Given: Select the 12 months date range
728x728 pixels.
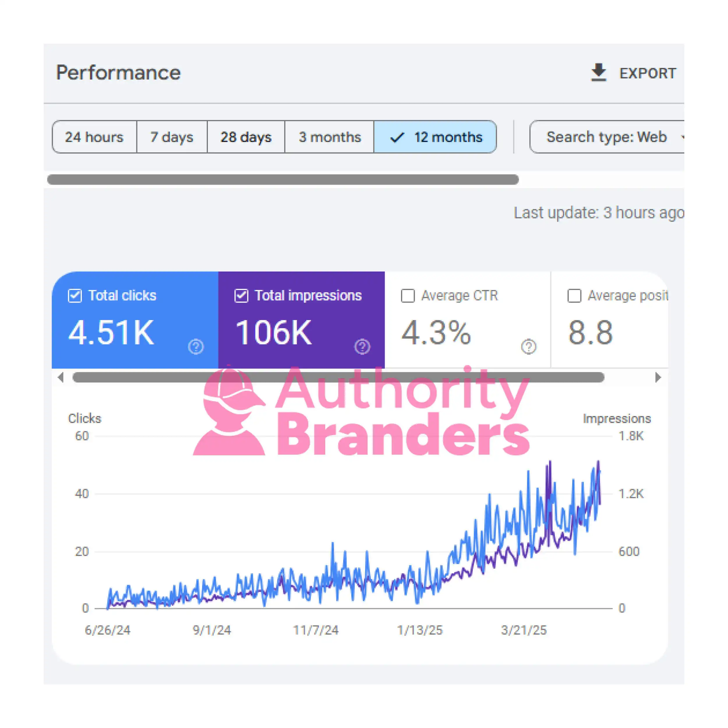Looking at the screenshot, I should (435, 137).
